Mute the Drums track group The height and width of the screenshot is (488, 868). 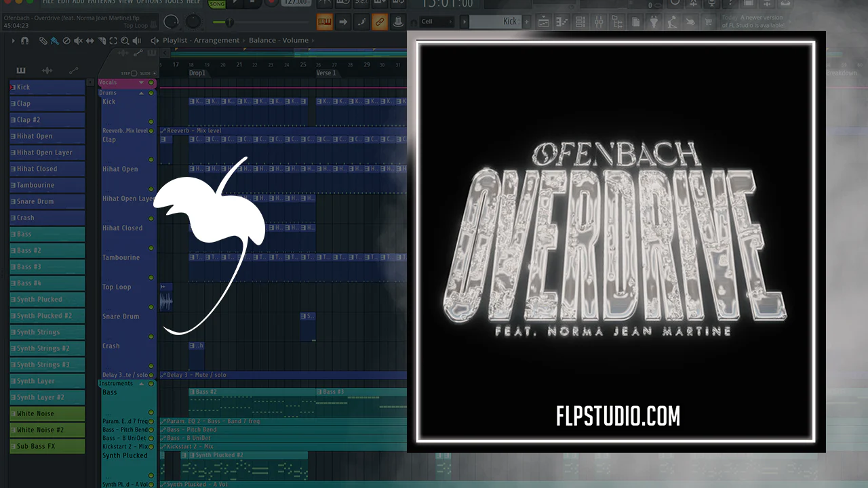151,93
